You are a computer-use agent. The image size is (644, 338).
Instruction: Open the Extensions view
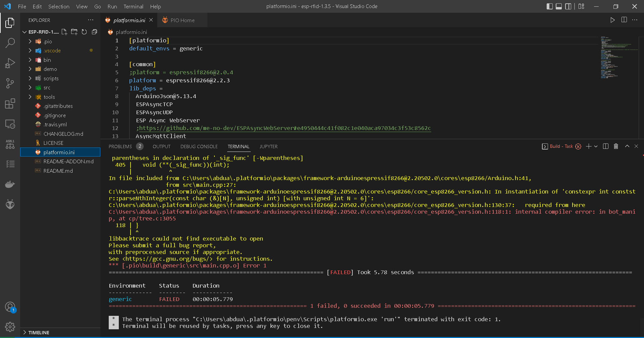(10, 103)
